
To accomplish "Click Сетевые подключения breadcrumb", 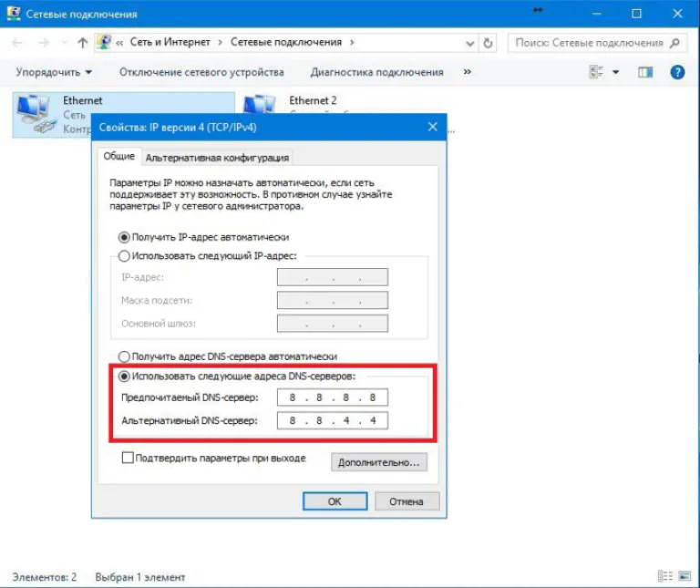I will click(x=285, y=43).
